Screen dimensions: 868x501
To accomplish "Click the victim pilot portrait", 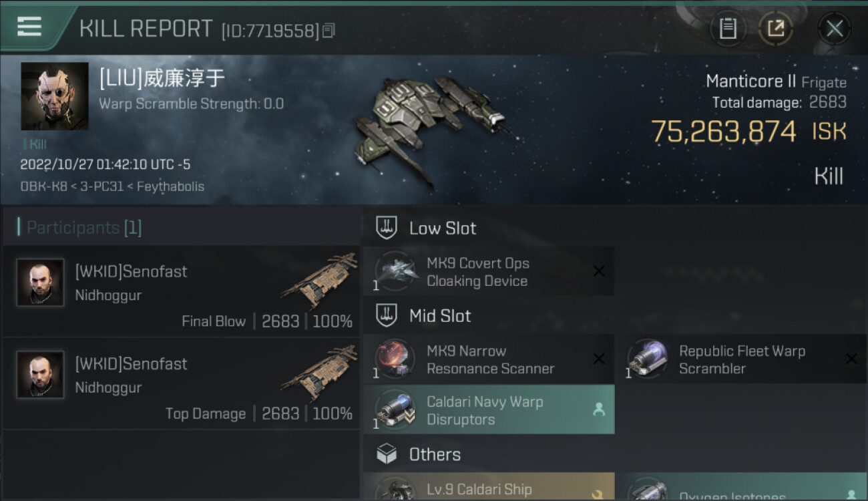I will click(55, 96).
